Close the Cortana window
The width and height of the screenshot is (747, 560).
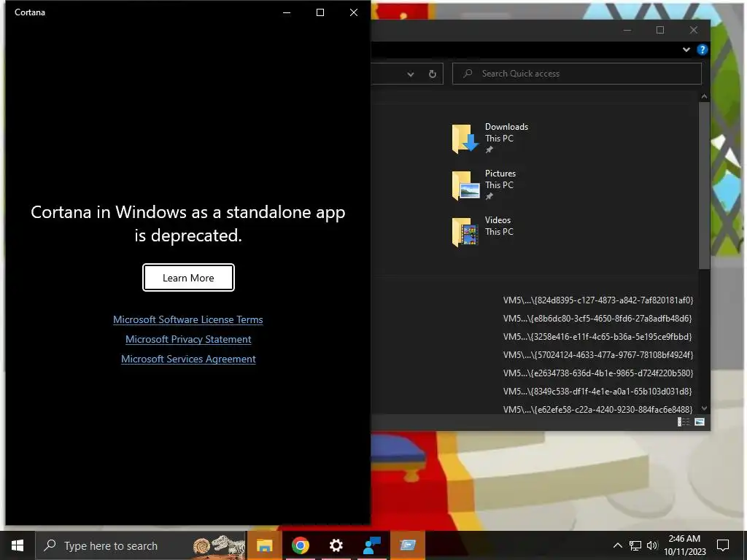click(x=354, y=12)
